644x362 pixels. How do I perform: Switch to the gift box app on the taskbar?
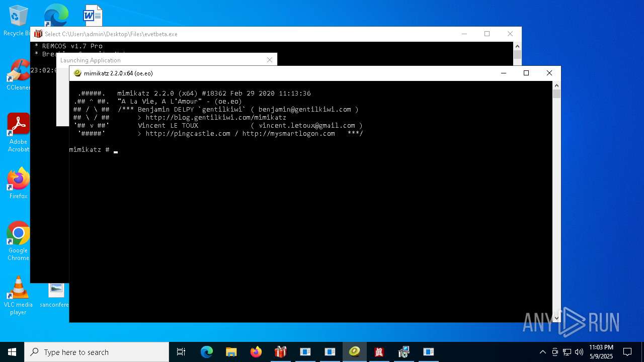[281, 352]
